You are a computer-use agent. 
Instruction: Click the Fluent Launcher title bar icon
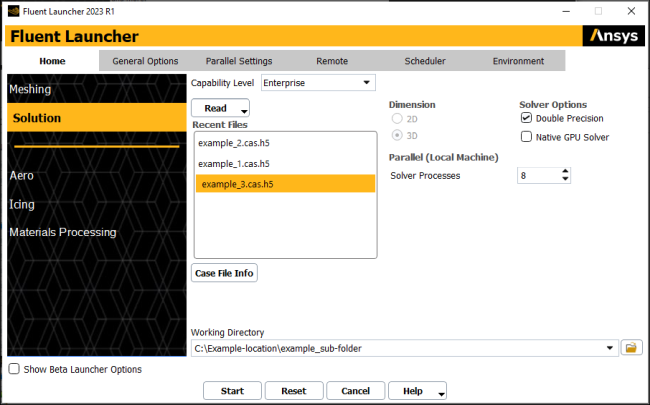[14, 11]
